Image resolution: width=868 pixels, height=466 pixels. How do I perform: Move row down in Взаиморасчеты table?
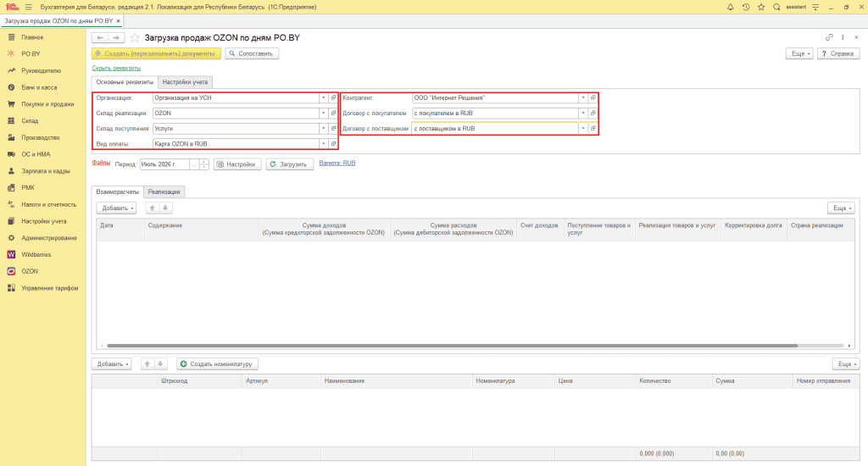165,208
